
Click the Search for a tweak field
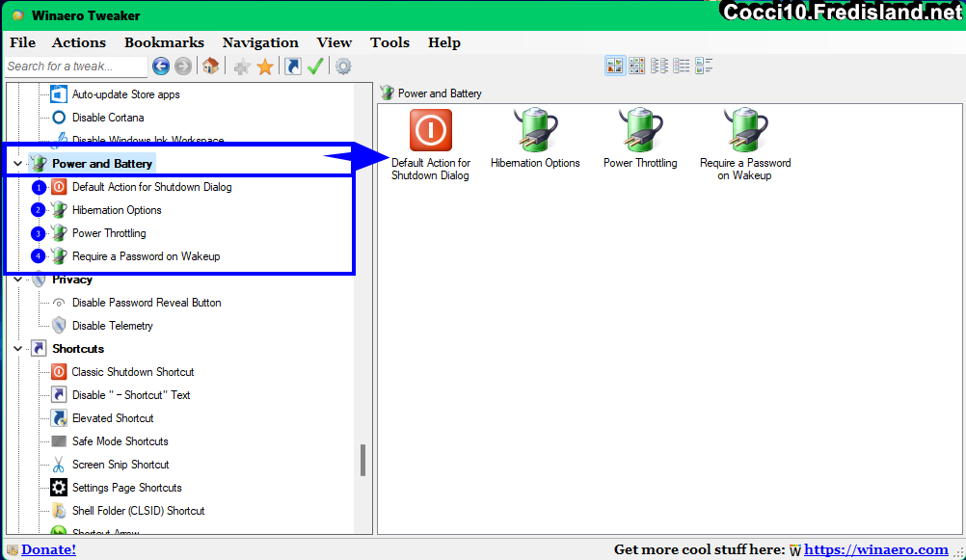tap(76, 67)
